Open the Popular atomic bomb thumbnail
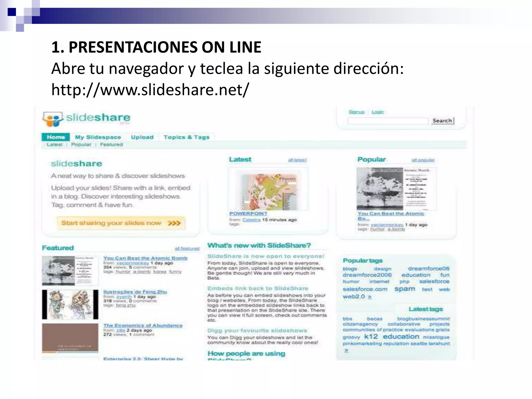The height and width of the screenshot is (399, 532). coord(396,189)
